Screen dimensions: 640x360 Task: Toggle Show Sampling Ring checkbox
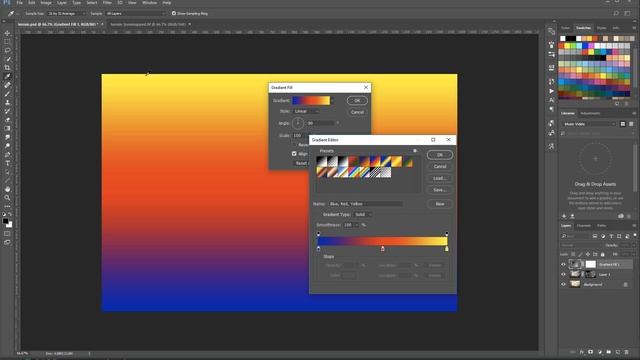click(174, 13)
